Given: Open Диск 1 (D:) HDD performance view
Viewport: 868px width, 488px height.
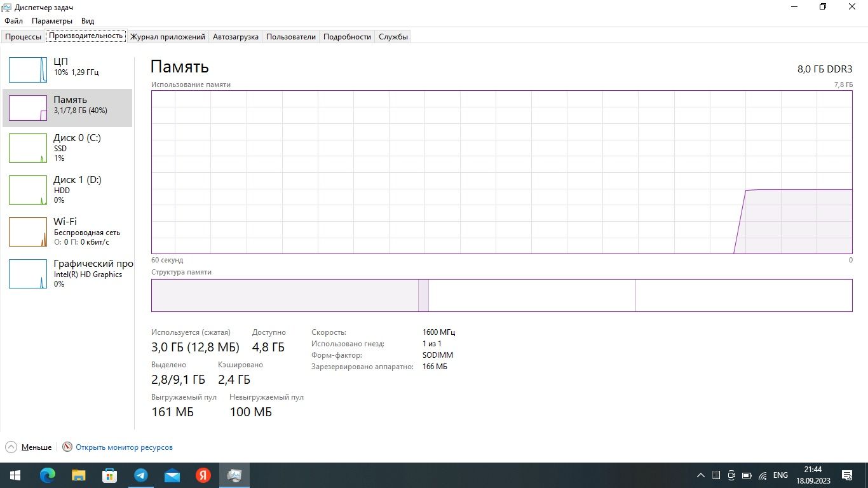Looking at the screenshot, I should coord(68,189).
